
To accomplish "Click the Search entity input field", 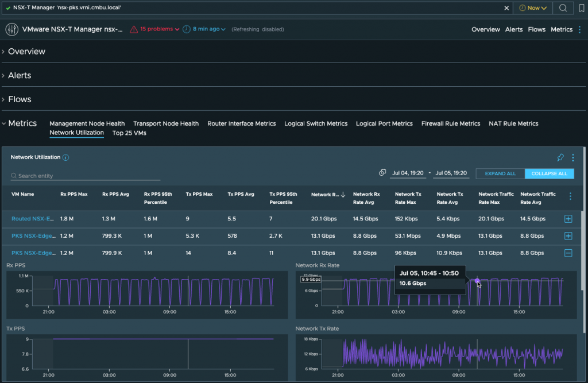I will [86, 176].
